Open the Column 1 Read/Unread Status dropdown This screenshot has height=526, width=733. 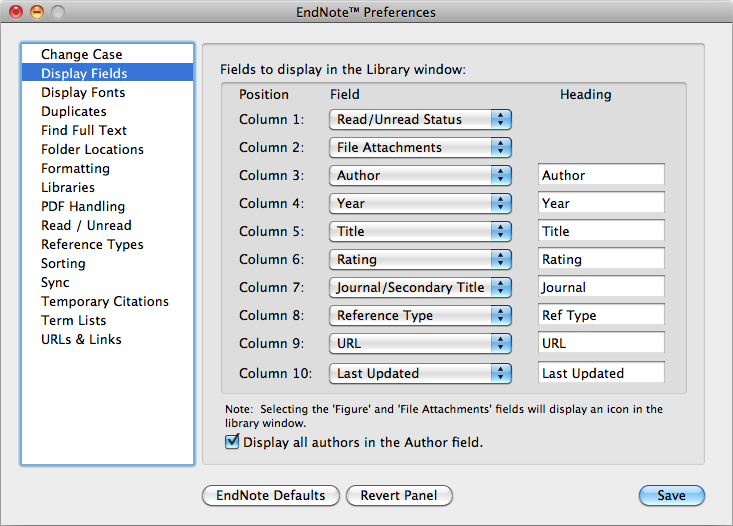(x=420, y=120)
